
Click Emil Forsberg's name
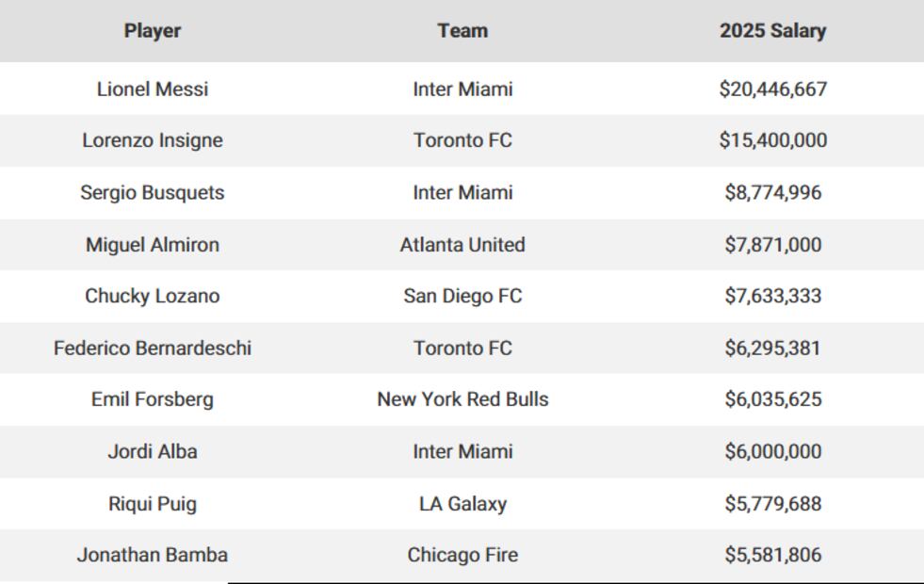pyautogui.click(x=152, y=399)
